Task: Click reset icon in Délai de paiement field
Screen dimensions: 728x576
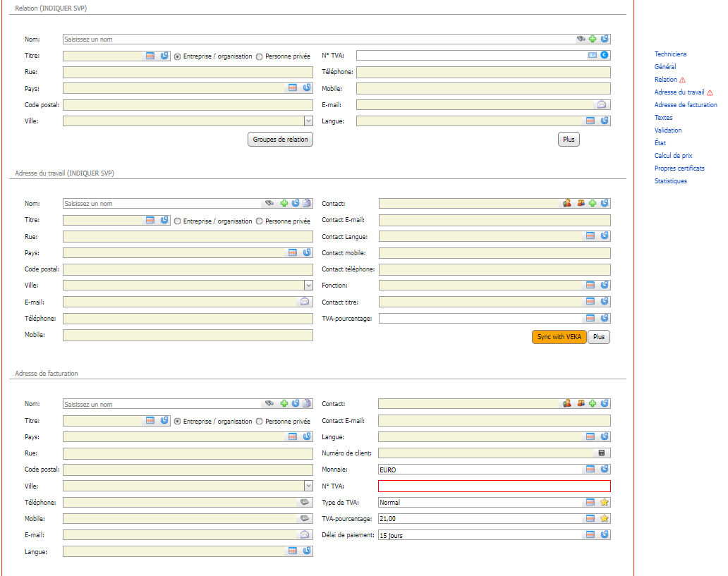Action: (x=605, y=534)
